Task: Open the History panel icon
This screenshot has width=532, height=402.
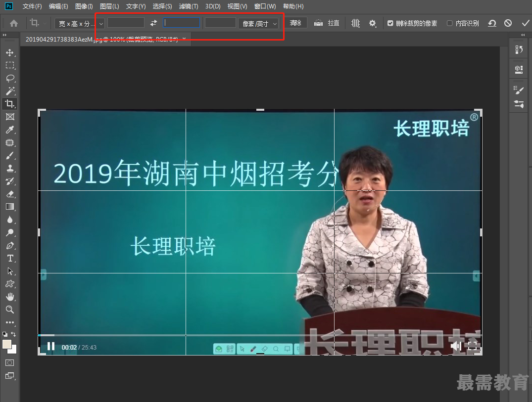Action: click(519, 50)
